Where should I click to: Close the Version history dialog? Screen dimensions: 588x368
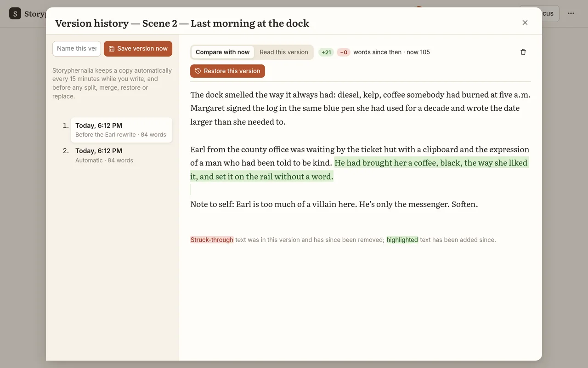click(525, 23)
